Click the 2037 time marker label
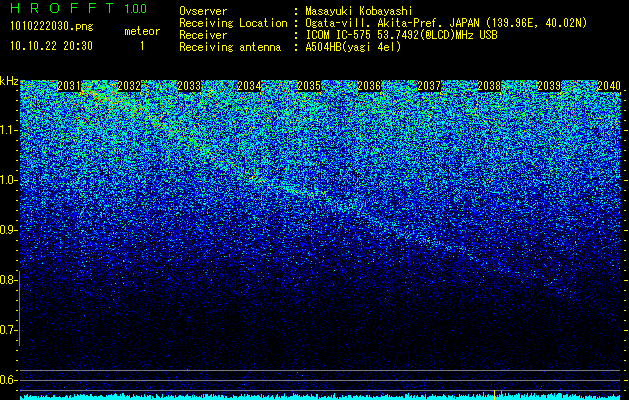 (429, 86)
